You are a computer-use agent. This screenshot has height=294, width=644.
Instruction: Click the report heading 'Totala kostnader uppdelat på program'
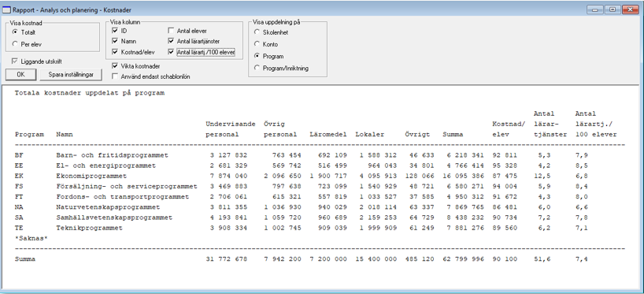pos(90,93)
